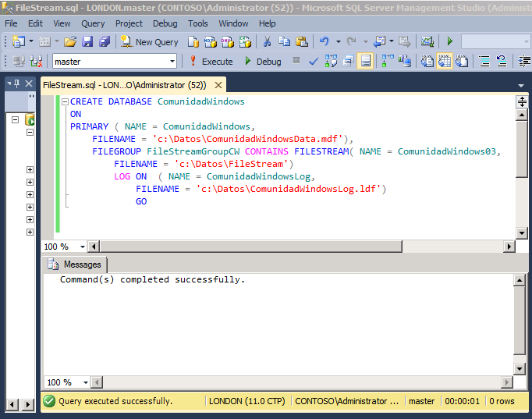The image size is (532, 419).
Task: Click the editor vertical scrollbar thumb
Action: click(x=522, y=150)
